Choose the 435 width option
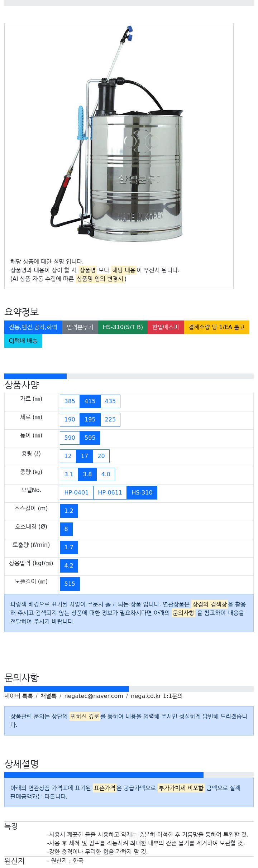Screen dimensions: 258x868 click(110, 401)
